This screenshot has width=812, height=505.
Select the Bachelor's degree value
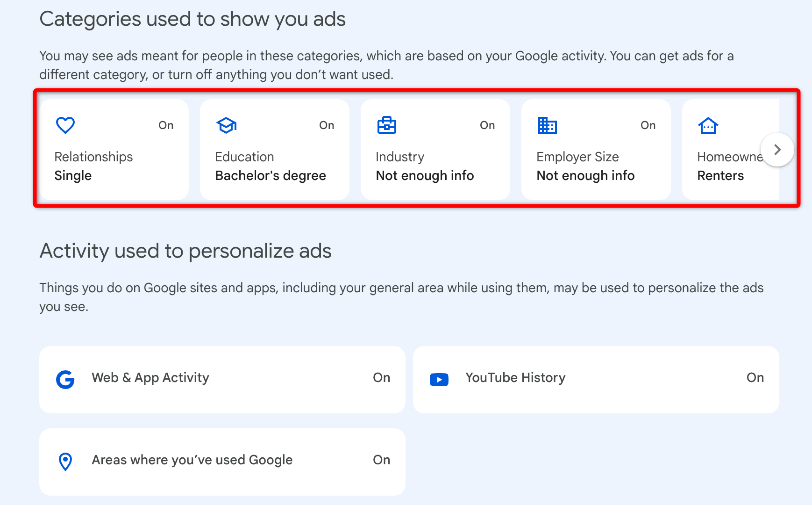click(271, 176)
